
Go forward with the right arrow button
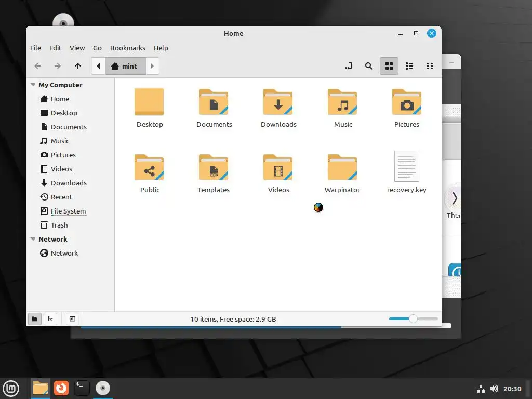click(x=58, y=66)
